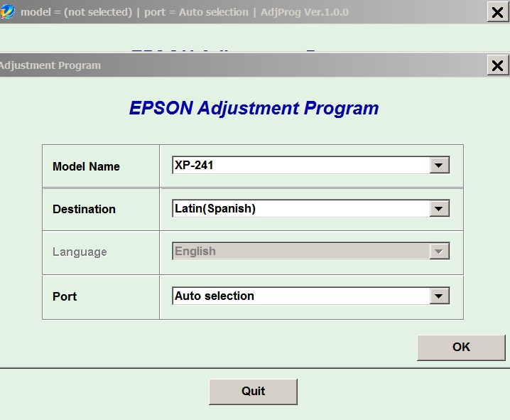510x420 pixels.
Task: Click the EPSON Adjustment Program heading
Action: click(254, 108)
